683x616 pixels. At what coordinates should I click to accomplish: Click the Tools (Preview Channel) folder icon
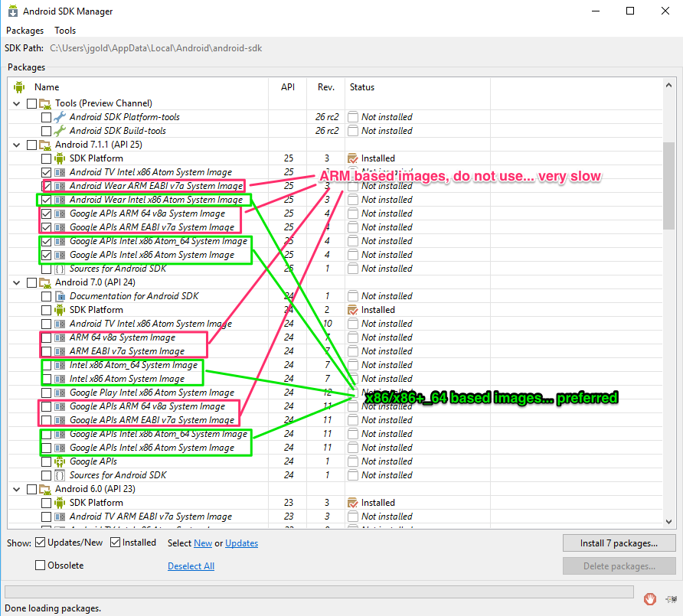pos(45,103)
